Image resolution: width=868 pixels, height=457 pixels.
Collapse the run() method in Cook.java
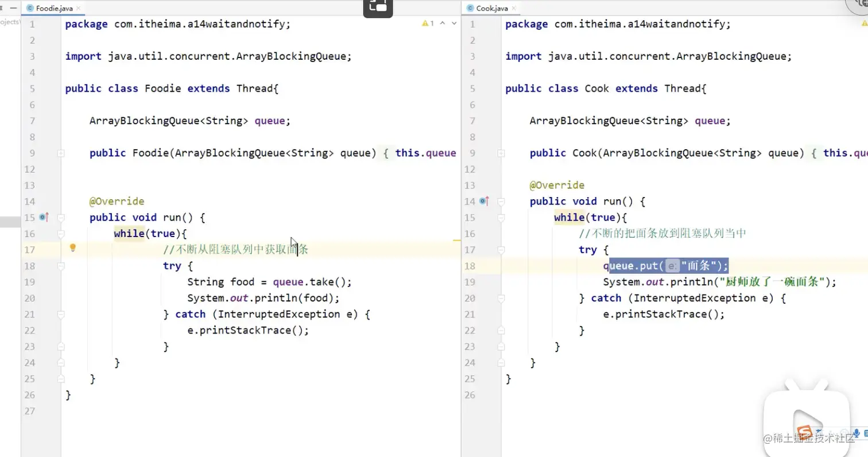tap(501, 202)
